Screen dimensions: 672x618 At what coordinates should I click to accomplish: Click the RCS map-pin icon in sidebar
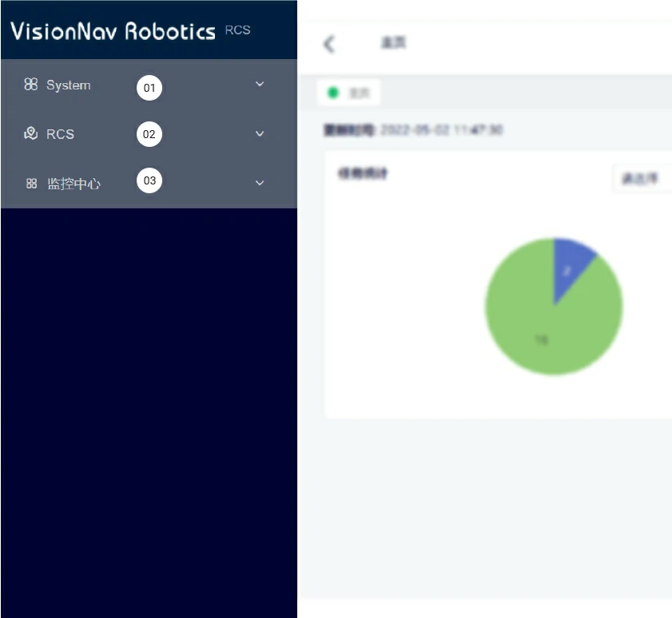(31, 133)
